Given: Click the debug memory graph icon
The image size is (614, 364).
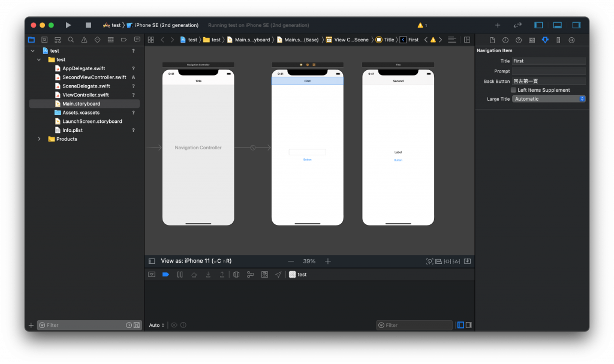Looking at the screenshot, I should pyautogui.click(x=250, y=275).
